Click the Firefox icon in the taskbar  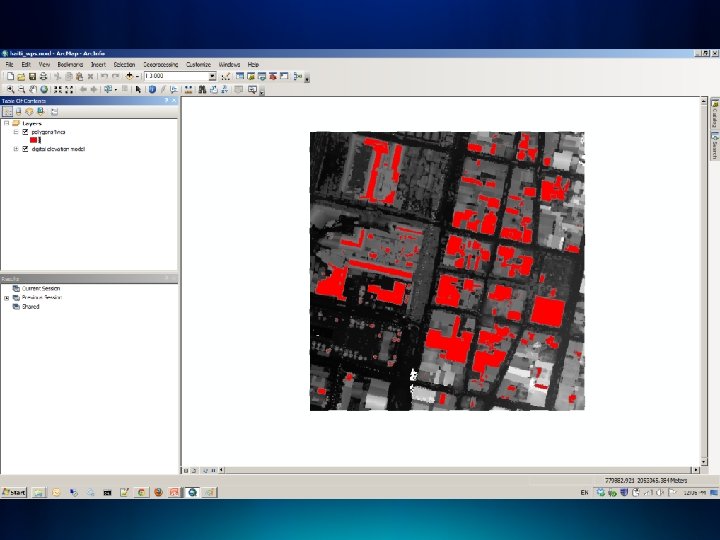click(158, 492)
